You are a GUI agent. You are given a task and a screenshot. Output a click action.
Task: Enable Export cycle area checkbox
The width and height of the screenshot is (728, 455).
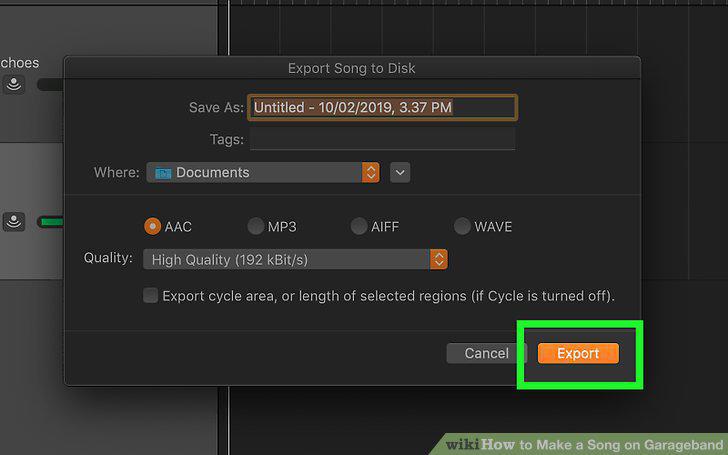[150, 295]
